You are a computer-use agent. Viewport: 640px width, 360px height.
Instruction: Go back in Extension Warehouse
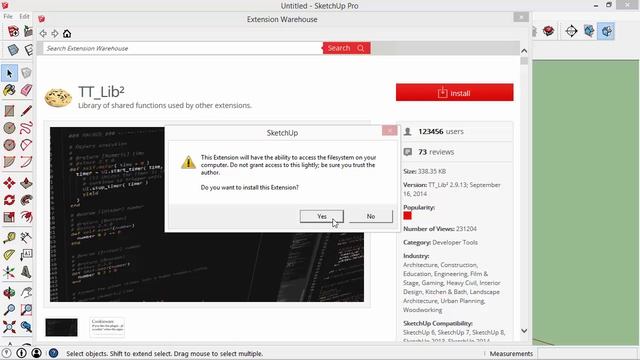click(x=43, y=33)
